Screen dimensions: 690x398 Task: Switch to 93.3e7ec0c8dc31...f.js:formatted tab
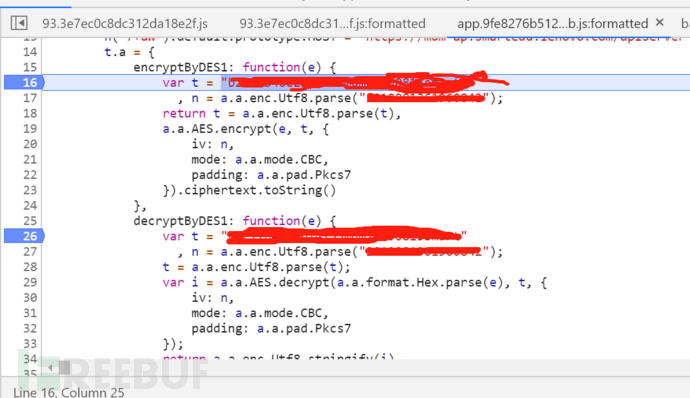tap(332, 23)
